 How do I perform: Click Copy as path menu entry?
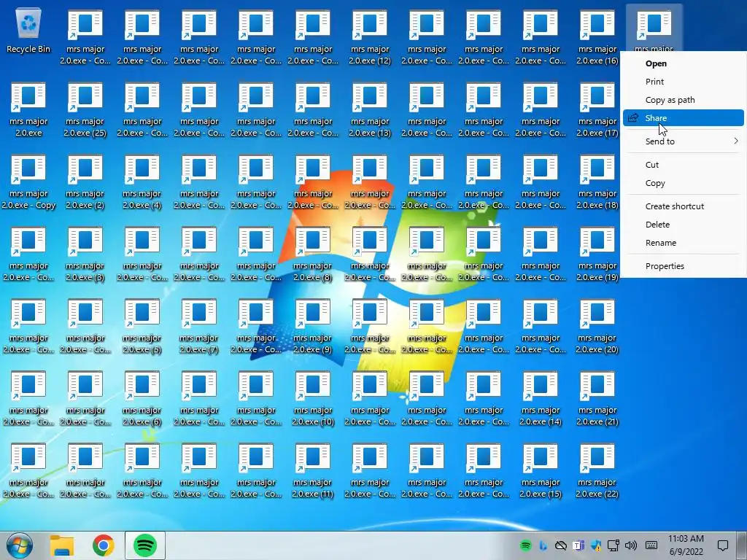684,99
